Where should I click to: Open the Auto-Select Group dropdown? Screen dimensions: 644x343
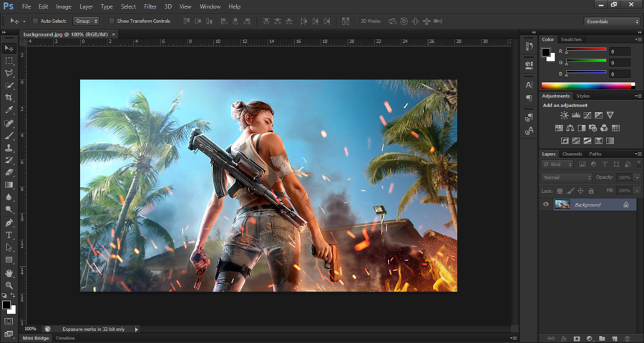86,21
